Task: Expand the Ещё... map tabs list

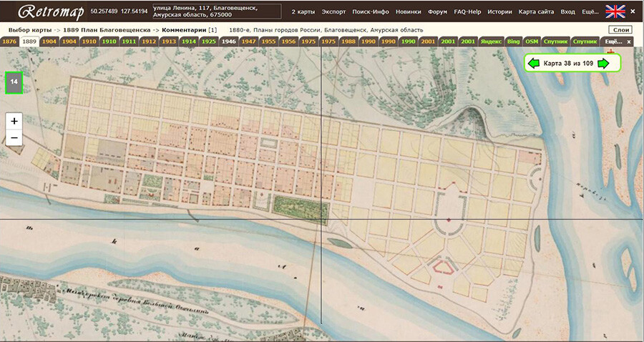Action: pyautogui.click(x=613, y=41)
